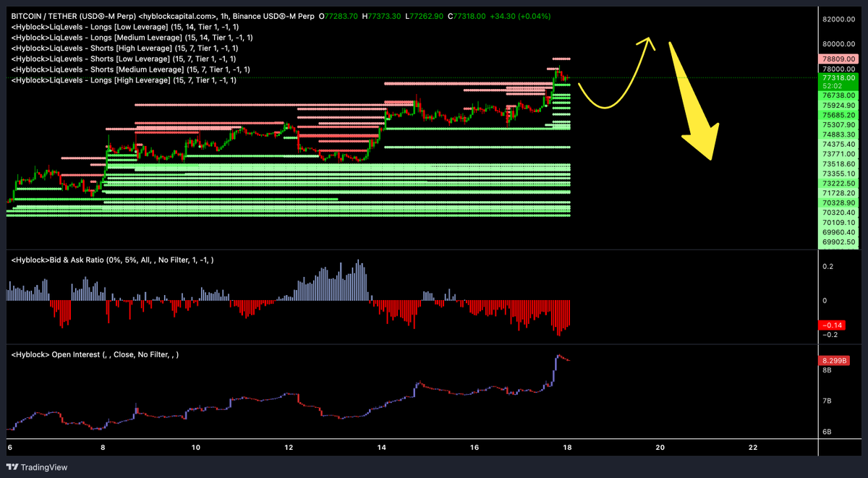This screenshot has width=868, height=478.
Task: Click the green 73518.60 price label
Action: [839, 164]
